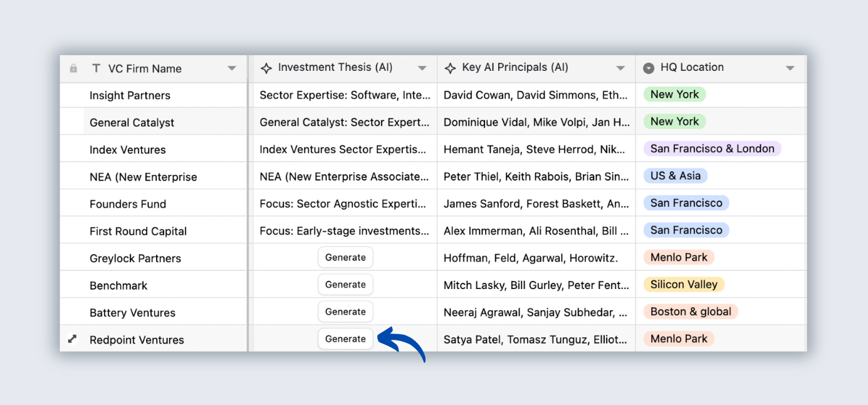Open the Key AI Principals (AI) column dropdown arrow
868x405 pixels.
click(620, 68)
